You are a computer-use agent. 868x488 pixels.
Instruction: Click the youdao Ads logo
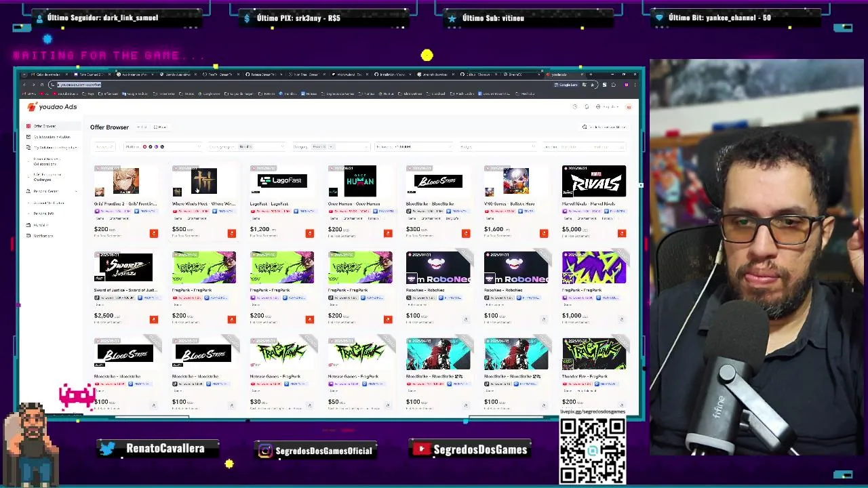(52, 107)
